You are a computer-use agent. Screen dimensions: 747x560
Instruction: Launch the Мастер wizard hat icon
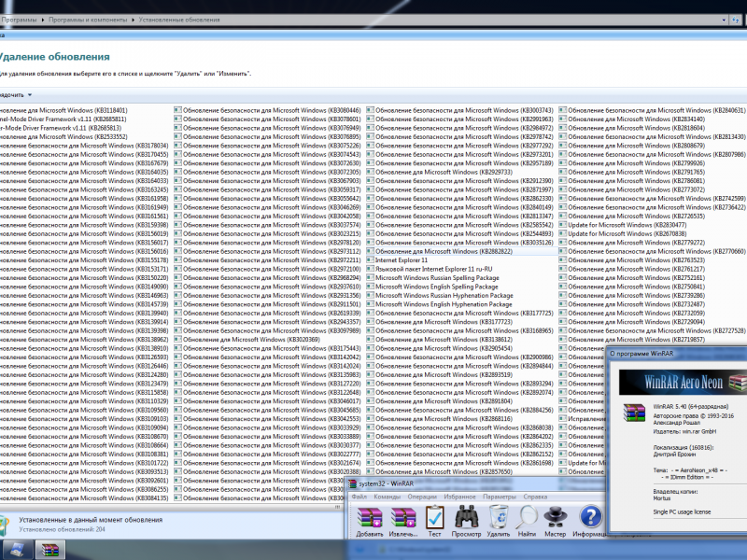tap(555, 517)
